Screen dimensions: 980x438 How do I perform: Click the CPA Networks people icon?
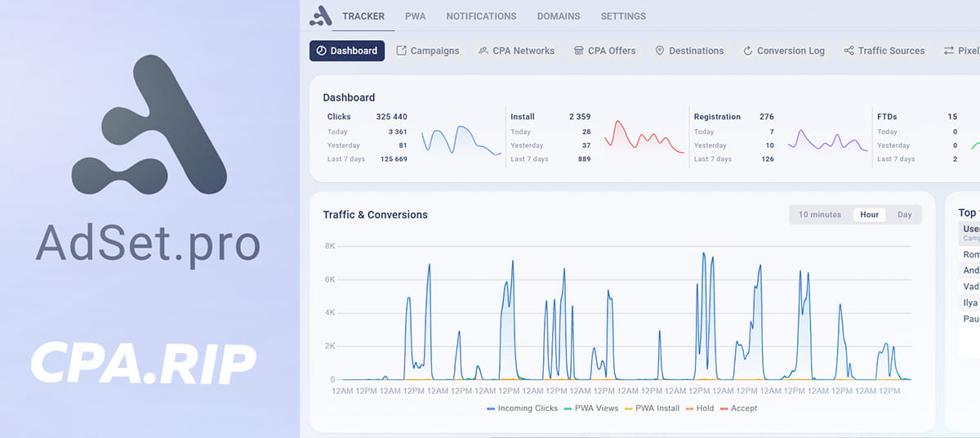(x=483, y=51)
